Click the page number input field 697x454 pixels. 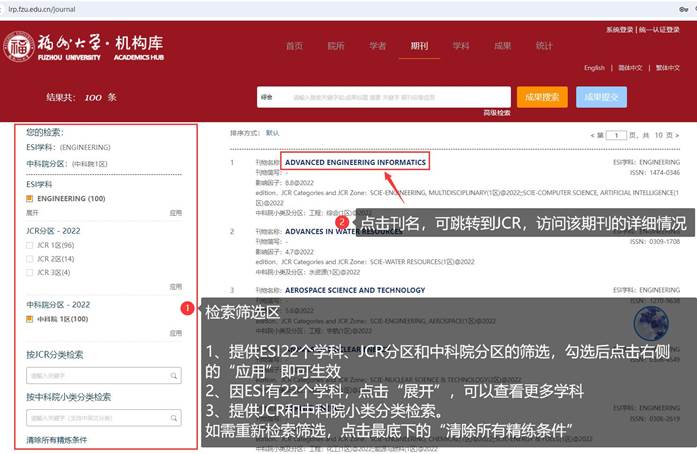[x=617, y=134]
